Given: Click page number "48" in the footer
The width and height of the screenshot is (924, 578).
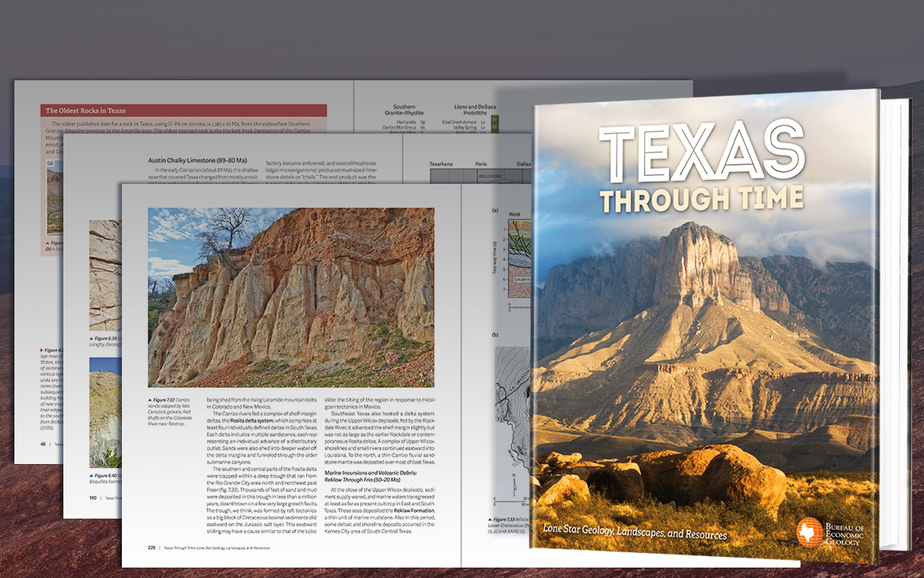Looking at the screenshot, I should [x=43, y=444].
